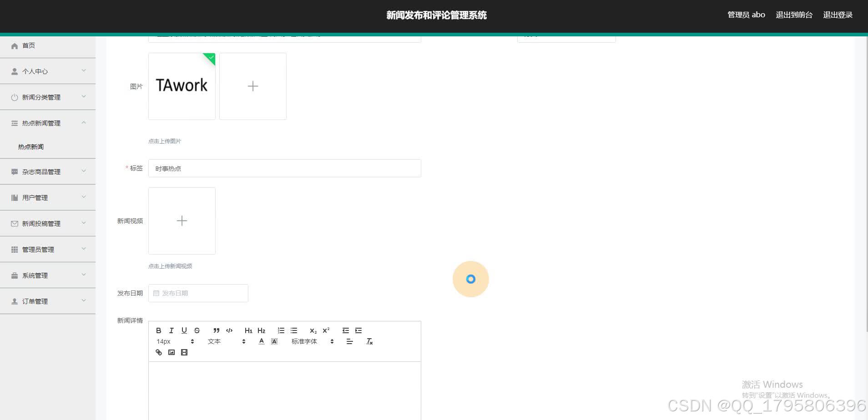Viewport: 868px width, 420px height.
Task: Expand 新闻分类管理 sidebar menu
Action: point(48,97)
